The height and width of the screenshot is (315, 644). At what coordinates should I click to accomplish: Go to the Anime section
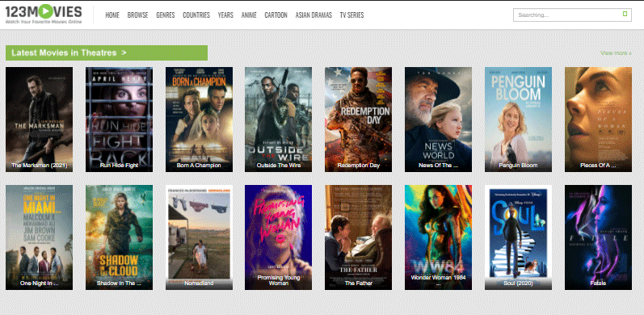coord(249,15)
